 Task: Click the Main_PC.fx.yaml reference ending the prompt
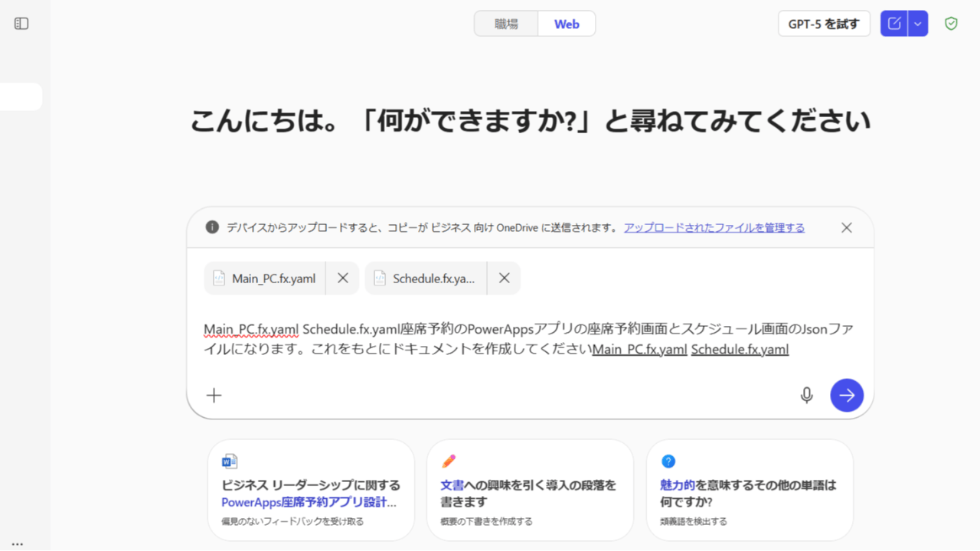coord(640,350)
